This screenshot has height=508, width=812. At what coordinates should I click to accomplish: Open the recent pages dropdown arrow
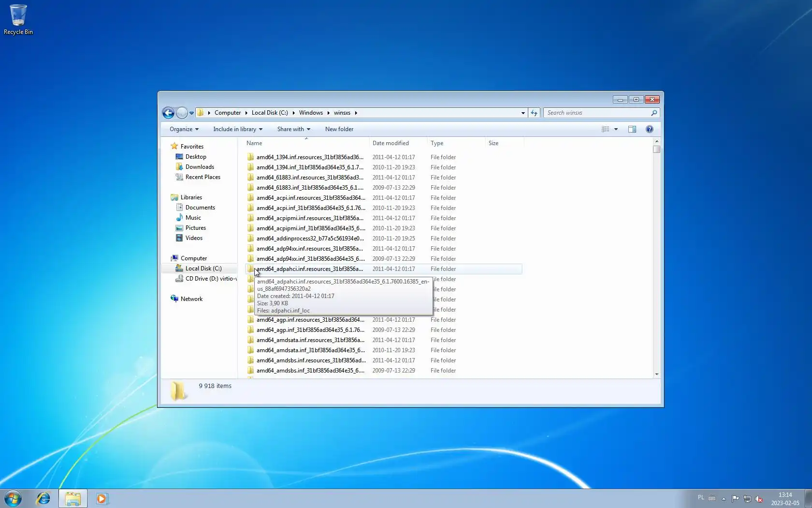tap(191, 113)
